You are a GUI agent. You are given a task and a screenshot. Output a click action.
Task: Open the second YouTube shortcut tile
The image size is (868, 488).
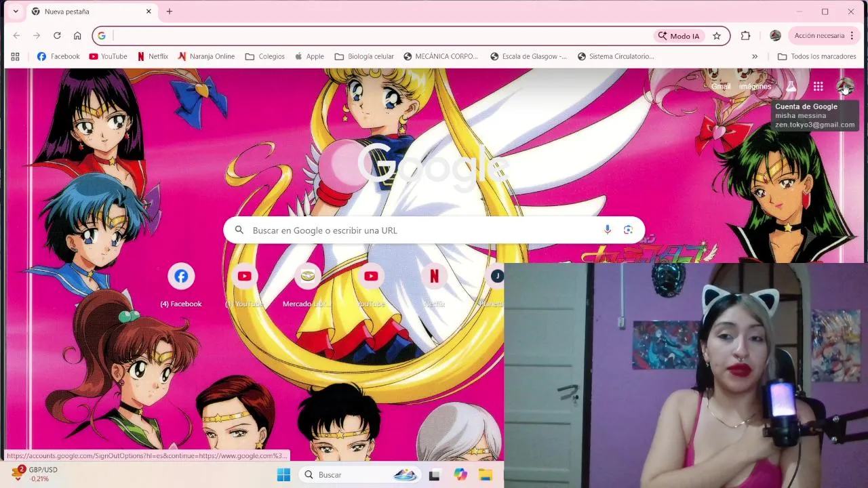click(371, 285)
